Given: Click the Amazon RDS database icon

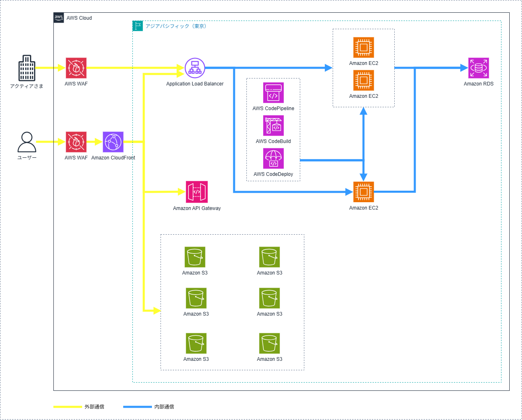Looking at the screenshot, I should coord(478,68).
